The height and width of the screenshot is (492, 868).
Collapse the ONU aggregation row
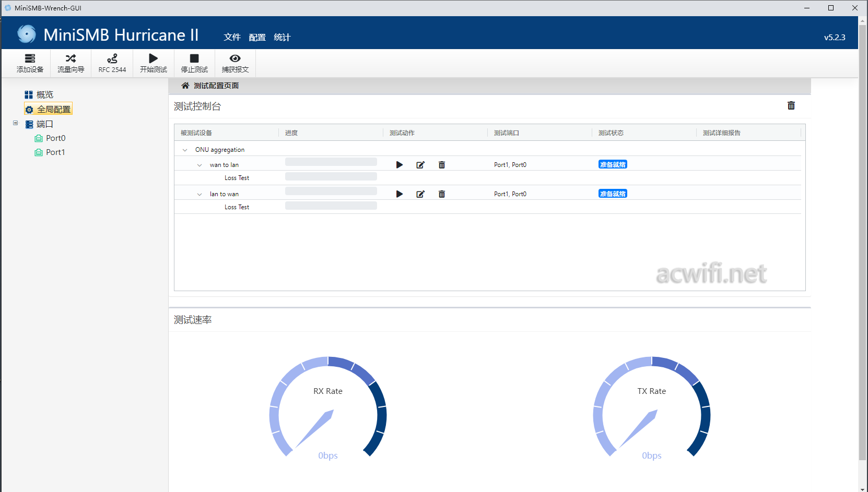point(185,150)
